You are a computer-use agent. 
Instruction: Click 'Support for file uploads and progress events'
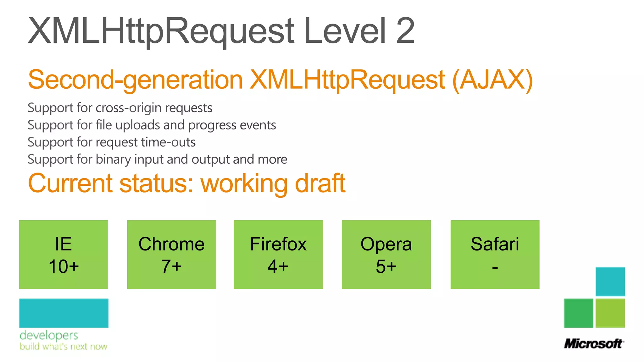[x=152, y=125]
